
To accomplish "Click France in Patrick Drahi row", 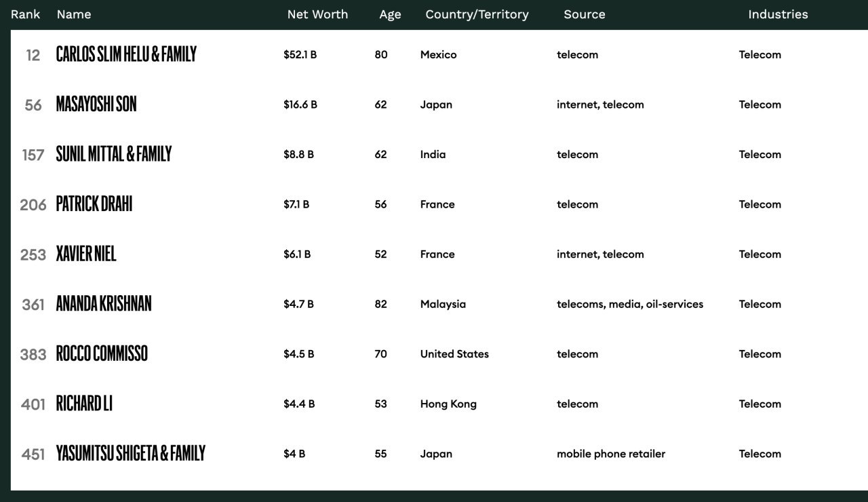I will click(x=437, y=204).
